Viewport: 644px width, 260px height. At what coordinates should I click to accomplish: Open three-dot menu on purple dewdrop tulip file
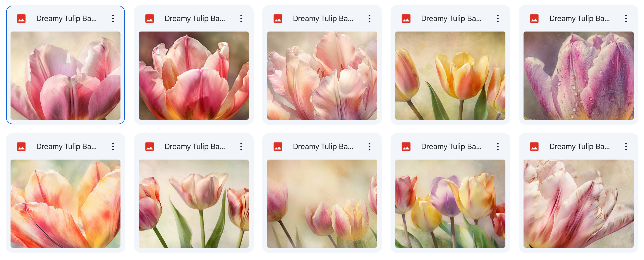coord(626,19)
